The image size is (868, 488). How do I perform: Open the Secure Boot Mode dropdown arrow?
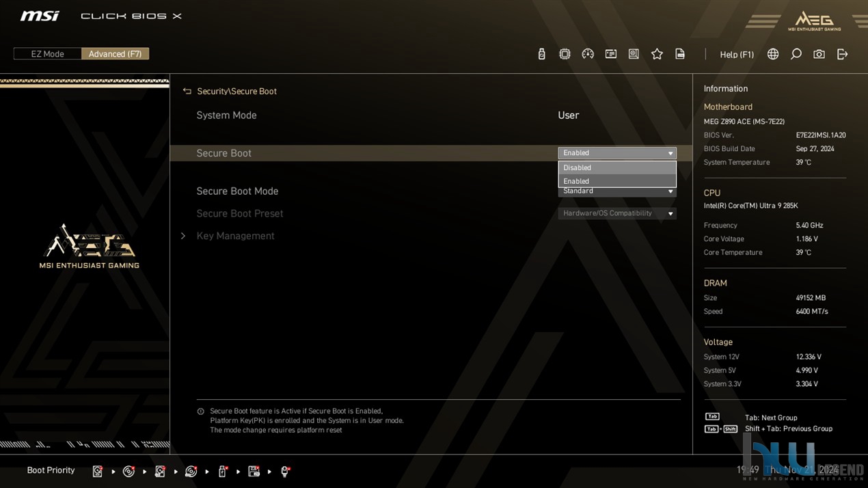point(670,191)
